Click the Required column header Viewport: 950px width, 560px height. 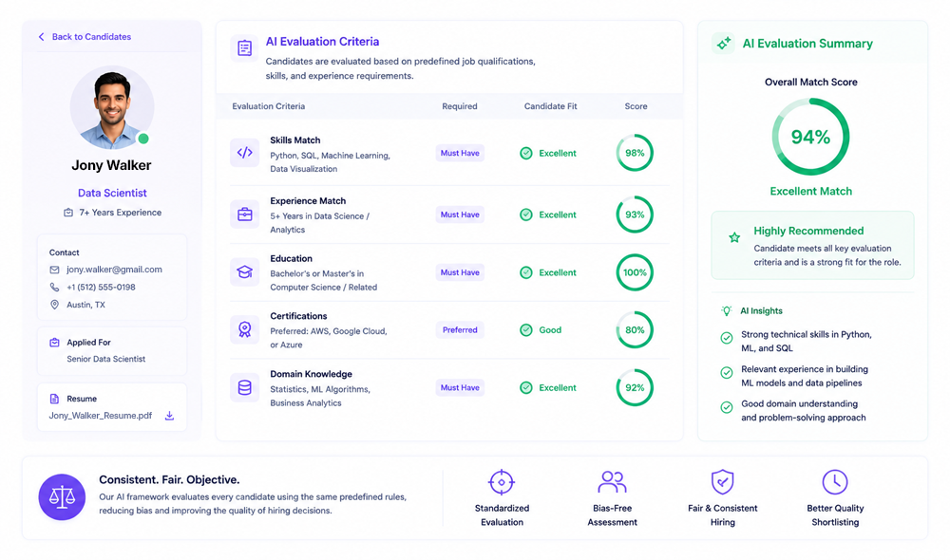[x=460, y=106]
